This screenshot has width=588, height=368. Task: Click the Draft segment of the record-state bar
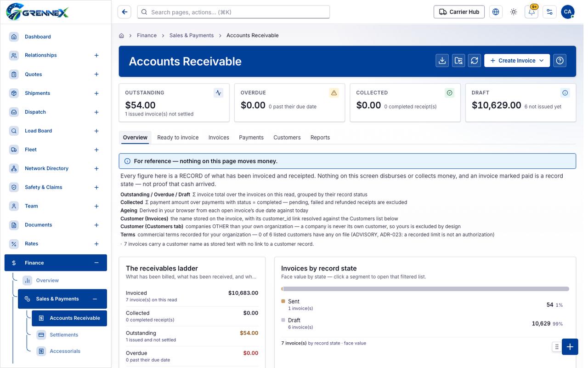click(x=426, y=289)
